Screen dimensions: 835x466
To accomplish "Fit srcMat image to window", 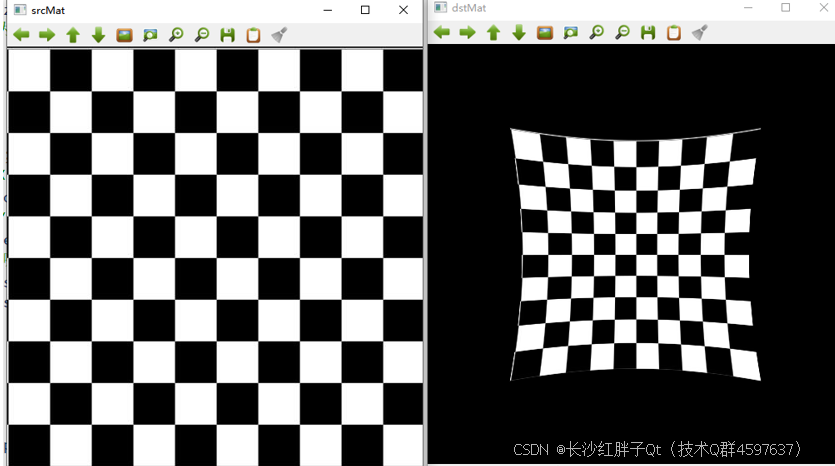I will pyautogui.click(x=150, y=35).
